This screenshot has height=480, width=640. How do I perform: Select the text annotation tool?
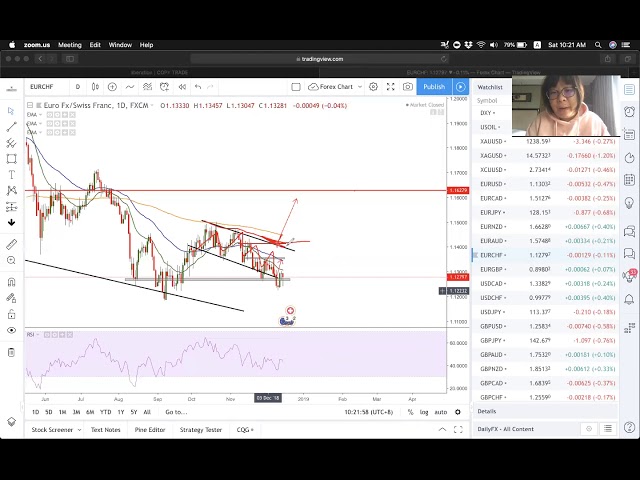(11, 174)
